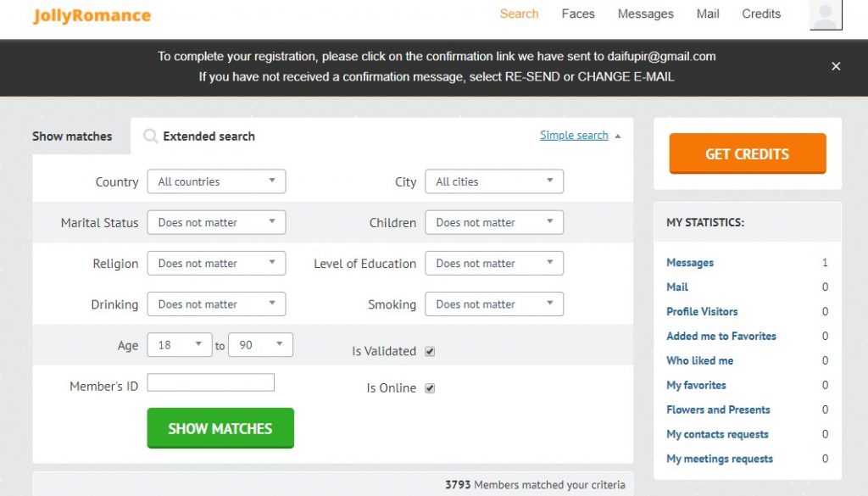The height and width of the screenshot is (496, 868).
Task: Click the JollyRomance logo
Action: click(x=92, y=15)
